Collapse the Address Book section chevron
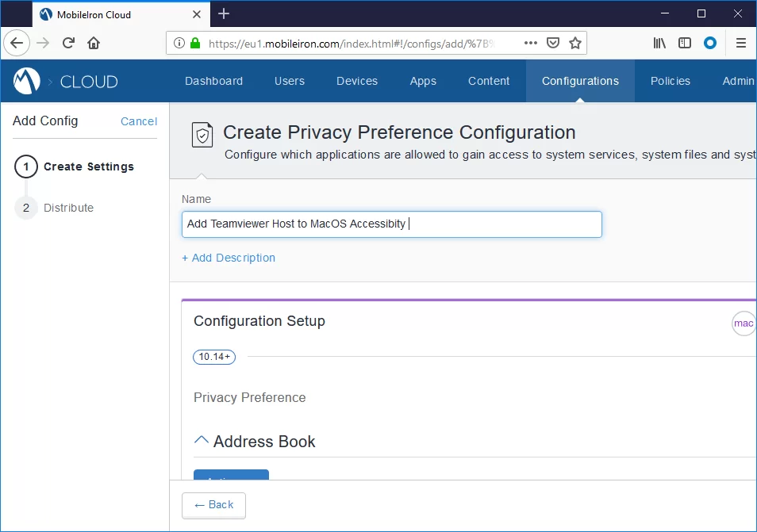 (202, 441)
